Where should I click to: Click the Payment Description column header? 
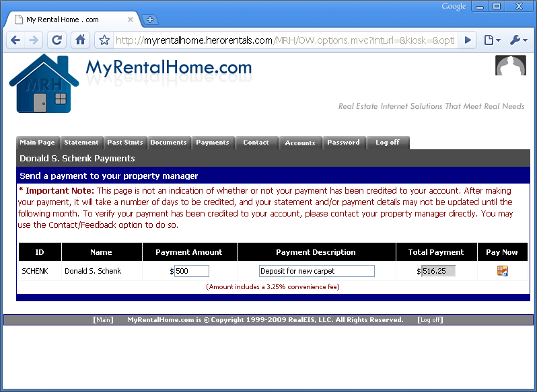(316, 252)
